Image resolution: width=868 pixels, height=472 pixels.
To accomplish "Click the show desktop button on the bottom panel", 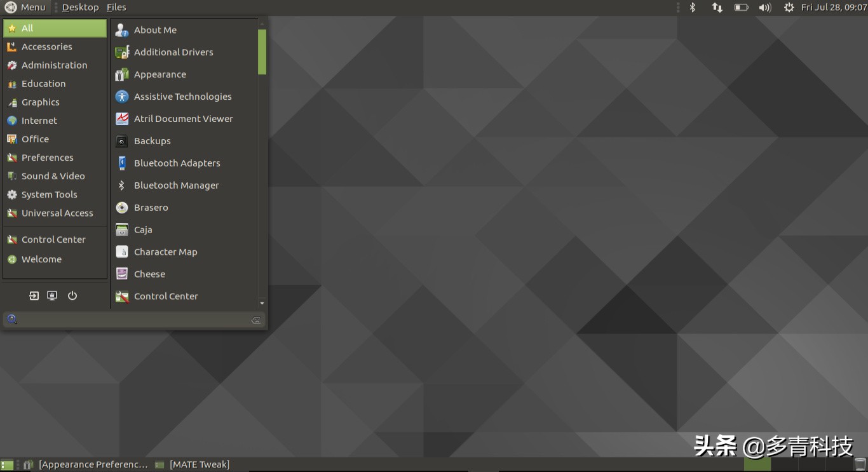I will coord(7,465).
